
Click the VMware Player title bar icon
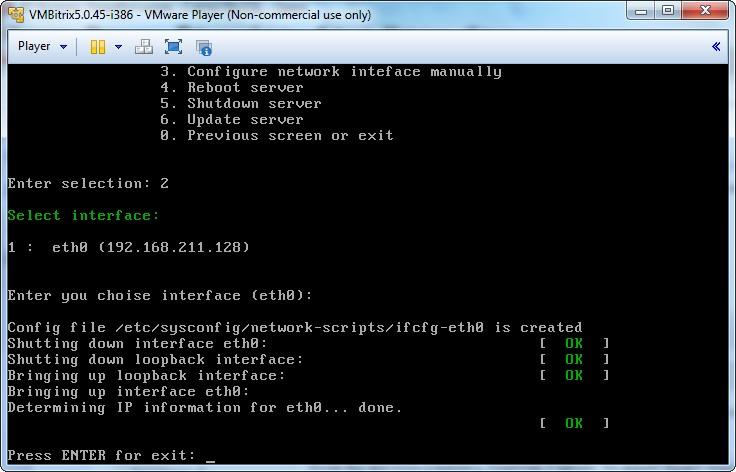(x=15, y=14)
